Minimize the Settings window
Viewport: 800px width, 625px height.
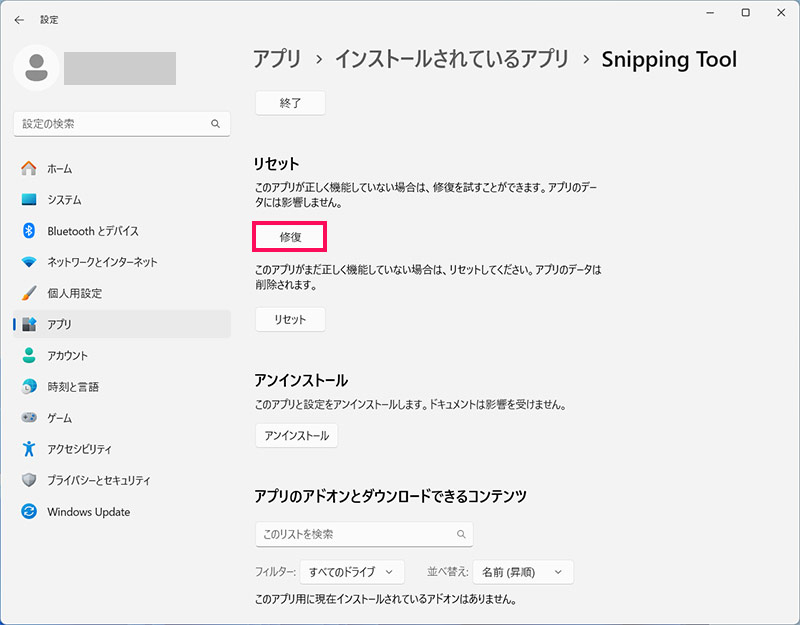[x=710, y=13]
